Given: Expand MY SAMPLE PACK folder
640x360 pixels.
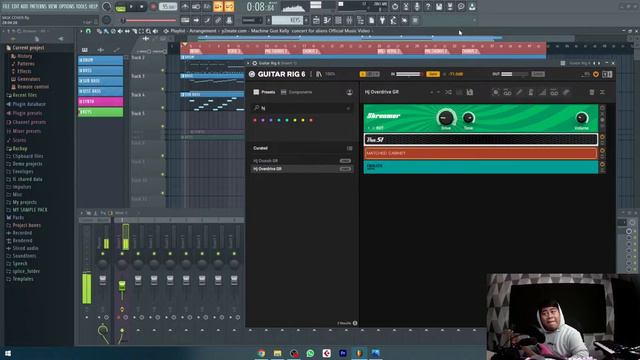Looking at the screenshot, I should click(29, 210).
